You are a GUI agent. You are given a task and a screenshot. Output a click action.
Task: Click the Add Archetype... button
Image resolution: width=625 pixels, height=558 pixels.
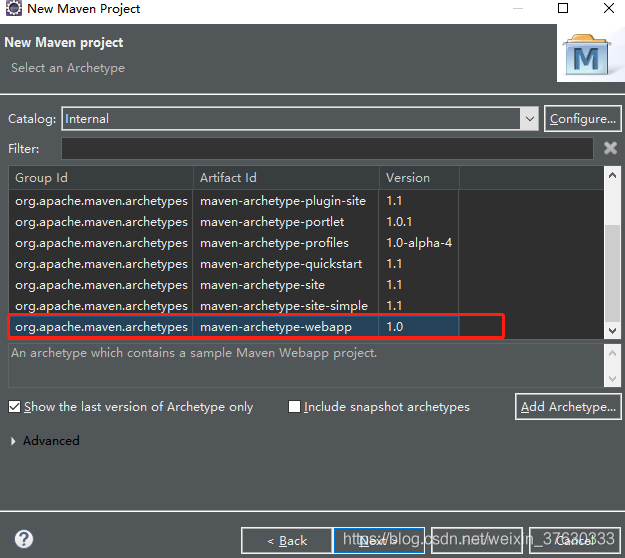click(568, 407)
